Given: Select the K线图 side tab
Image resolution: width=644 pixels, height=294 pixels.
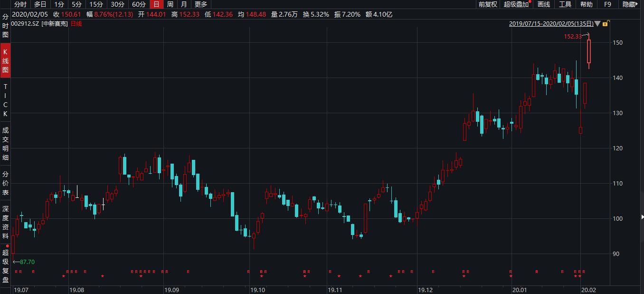Looking at the screenshot, I should click(x=6, y=60).
